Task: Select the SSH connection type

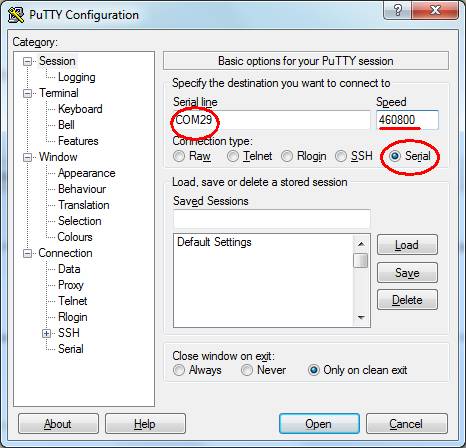Action: tap(341, 156)
